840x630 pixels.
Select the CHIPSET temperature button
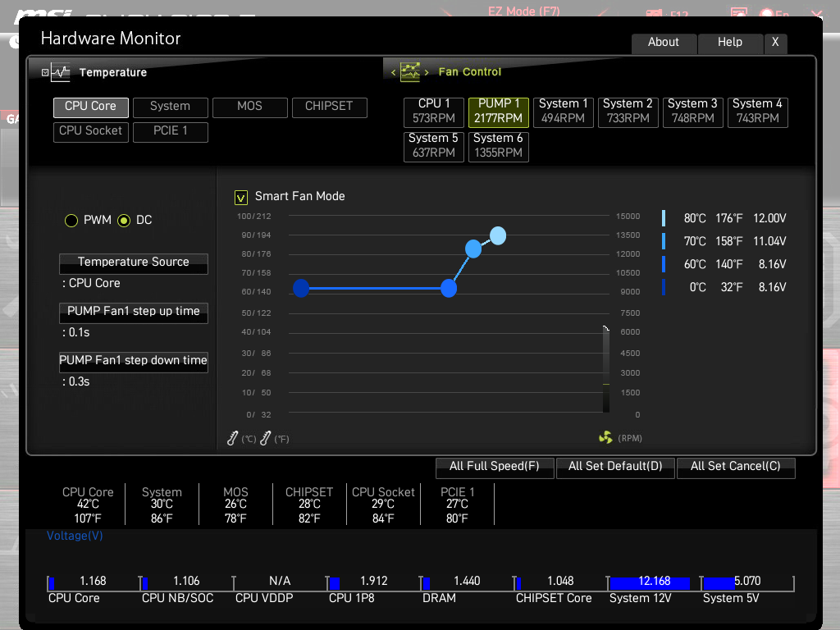point(330,107)
